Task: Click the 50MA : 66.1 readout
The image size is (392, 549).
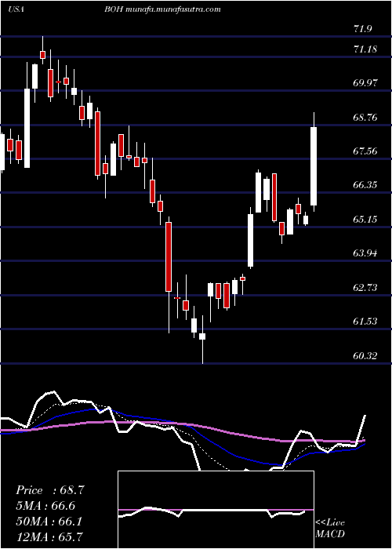Action: point(49,522)
